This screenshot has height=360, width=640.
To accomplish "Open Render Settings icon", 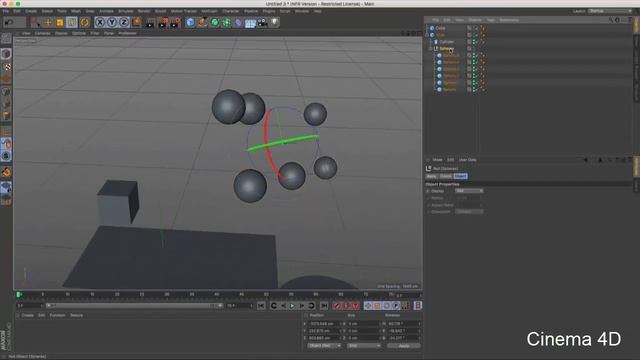I will click(176, 22).
